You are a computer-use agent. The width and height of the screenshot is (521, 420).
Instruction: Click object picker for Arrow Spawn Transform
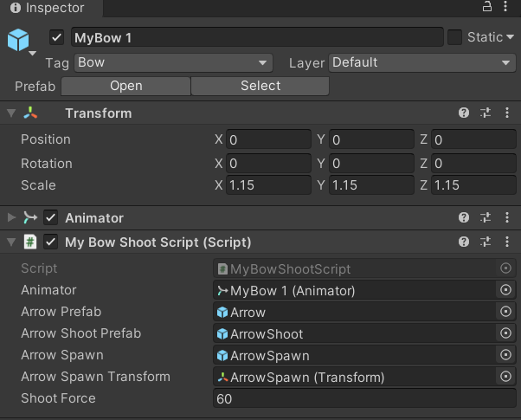tap(506, 377)
